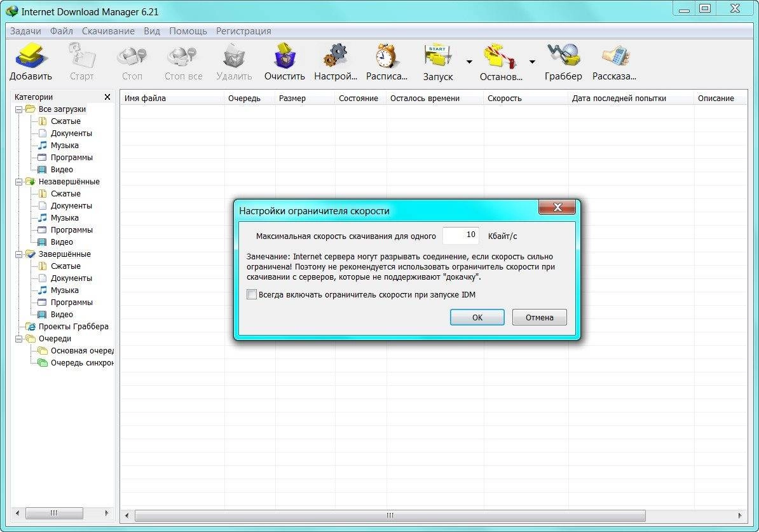Click the Старт toolbar icon
This screenshot has width=759, height=532.
click(82, 55)
